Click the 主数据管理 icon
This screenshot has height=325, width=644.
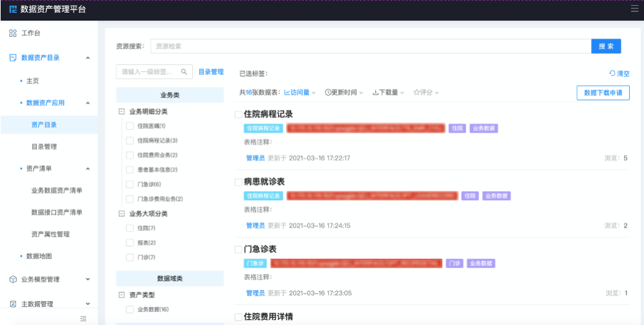pos(13,304)
